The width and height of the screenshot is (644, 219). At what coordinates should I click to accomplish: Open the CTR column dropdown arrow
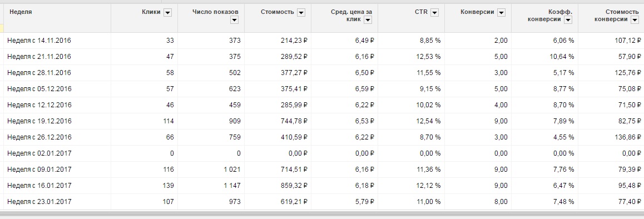[x=434, y=12]
